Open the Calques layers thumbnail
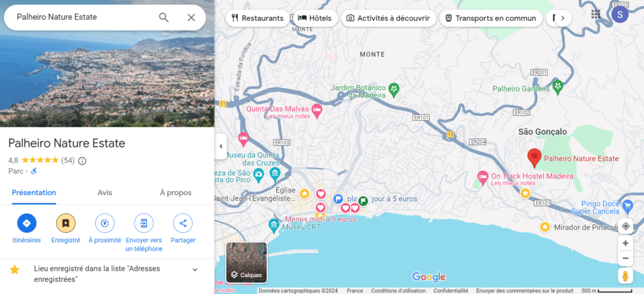 tap(247, 263)
